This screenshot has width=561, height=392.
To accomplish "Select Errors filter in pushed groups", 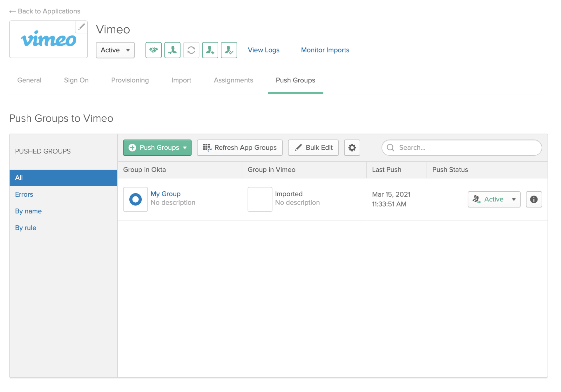I will [24, 194].
